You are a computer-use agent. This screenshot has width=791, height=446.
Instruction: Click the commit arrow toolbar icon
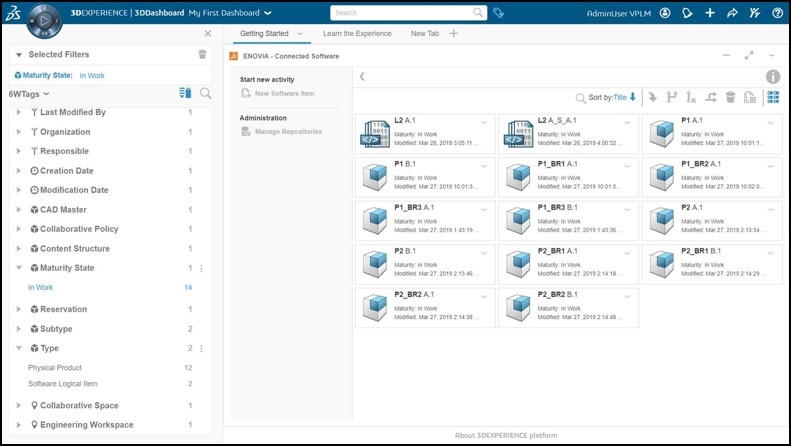(x=652, y=97)
